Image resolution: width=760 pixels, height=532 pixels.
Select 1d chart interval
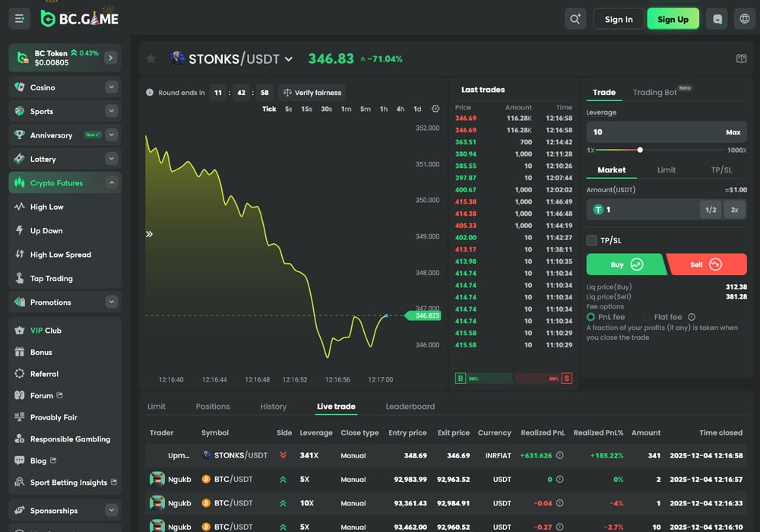click(417, 109)
